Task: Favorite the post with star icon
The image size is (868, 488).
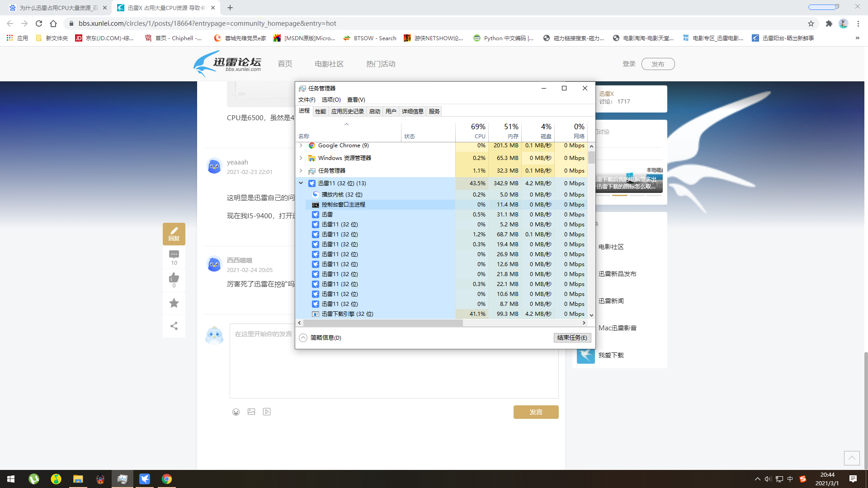Action: click(174, 303)
